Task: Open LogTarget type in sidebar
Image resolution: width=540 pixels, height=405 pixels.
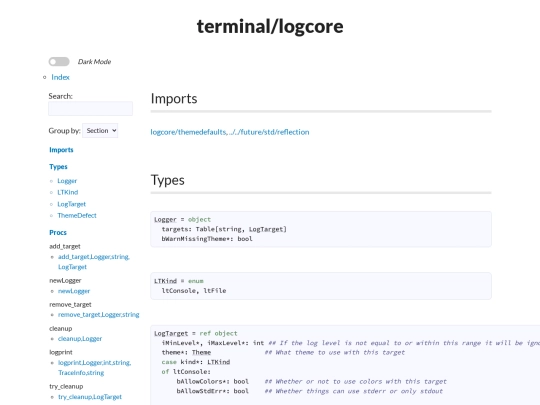Action: [72, 204]
